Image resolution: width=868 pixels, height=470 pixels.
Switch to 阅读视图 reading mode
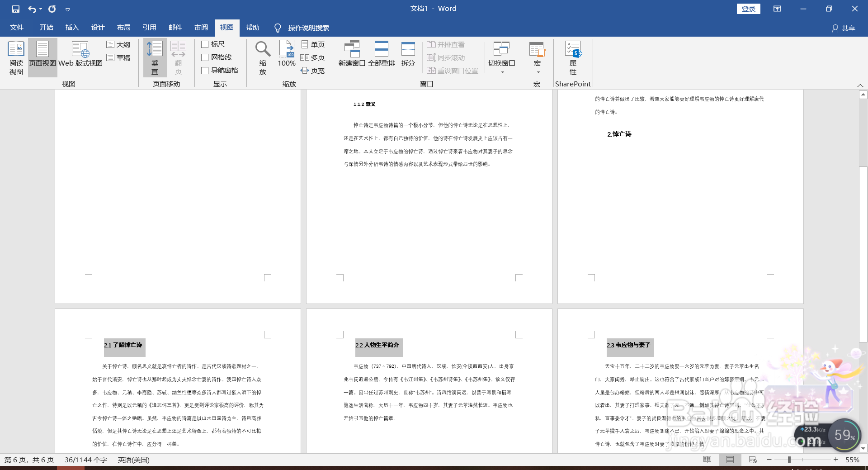[x=15, y=57]
